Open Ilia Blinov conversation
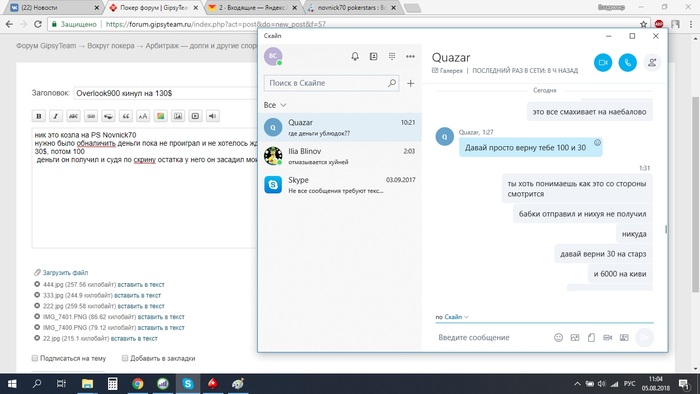This screenshot has height=394, width=700. tap(340, 156)
